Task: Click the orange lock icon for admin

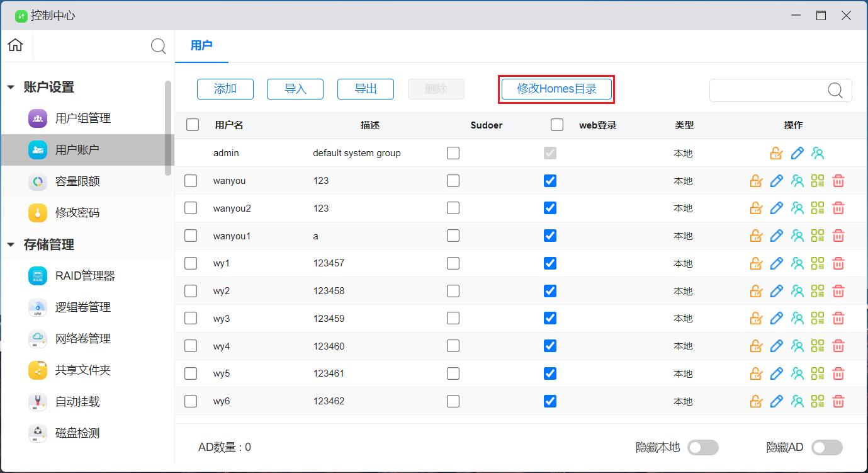Action: [776, 153]
